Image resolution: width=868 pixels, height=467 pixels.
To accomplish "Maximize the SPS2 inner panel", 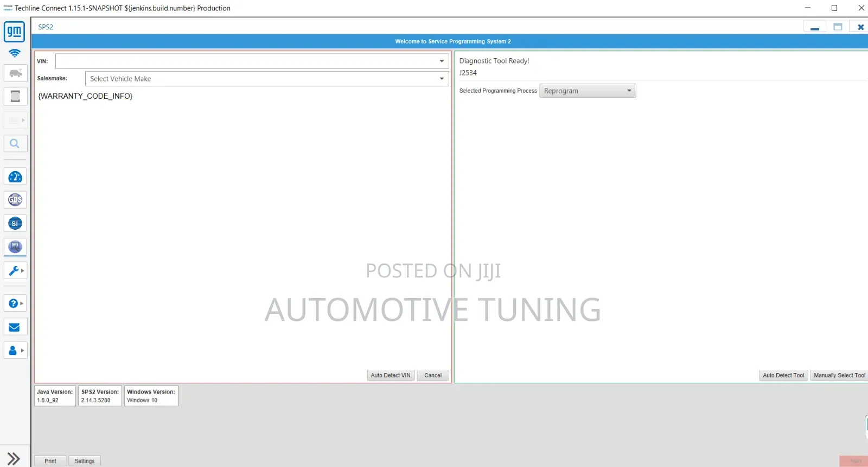I will pyautogui.click(x=838, y=27).
